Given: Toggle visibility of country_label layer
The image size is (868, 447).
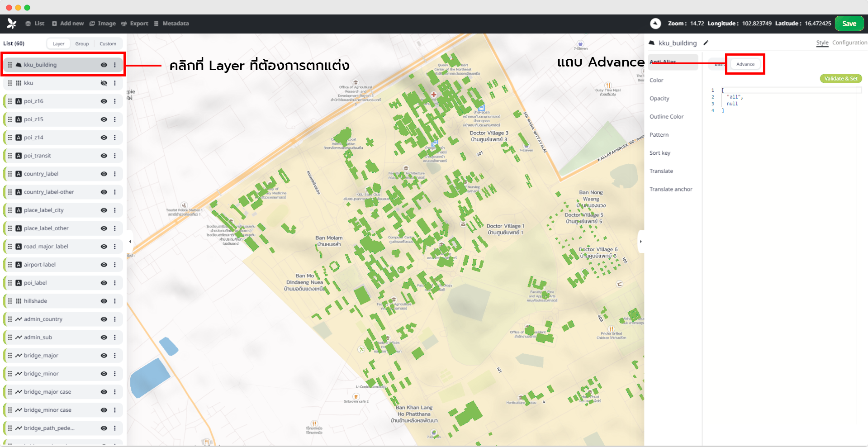Looking at the screenshot, I should (104, 174).
